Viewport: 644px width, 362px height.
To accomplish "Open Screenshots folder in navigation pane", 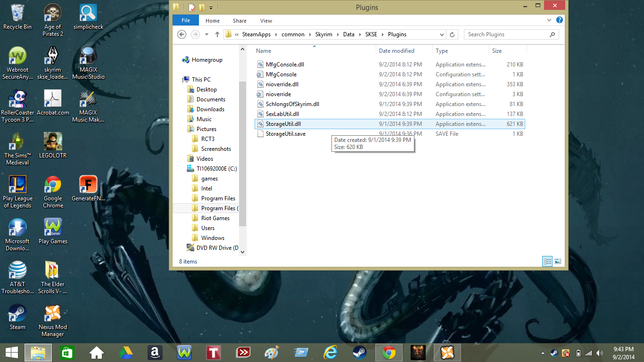I will click(216, 149).
